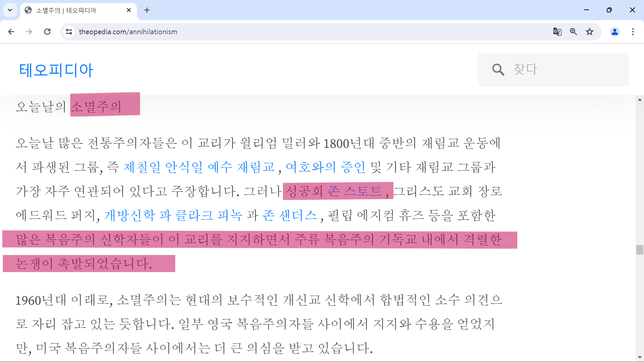The height and width of the screenshot is (362, 644).
Task: Add a new browser tab
Action: [x=147, y=10]
